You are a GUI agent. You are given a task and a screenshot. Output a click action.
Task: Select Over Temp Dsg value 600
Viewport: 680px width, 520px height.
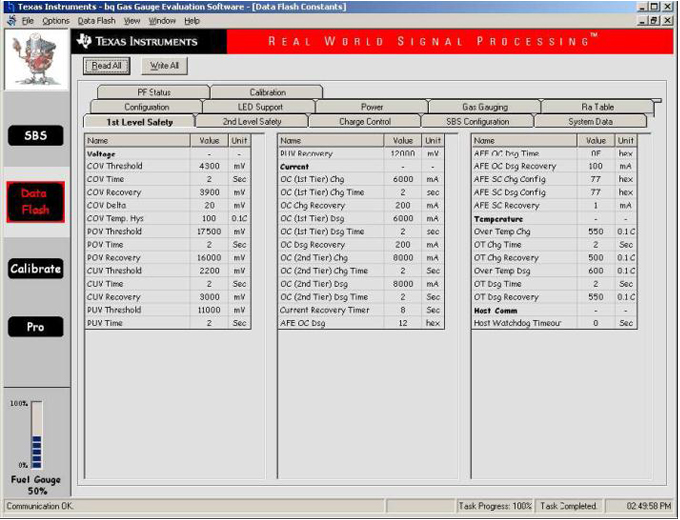coord(596,271)
